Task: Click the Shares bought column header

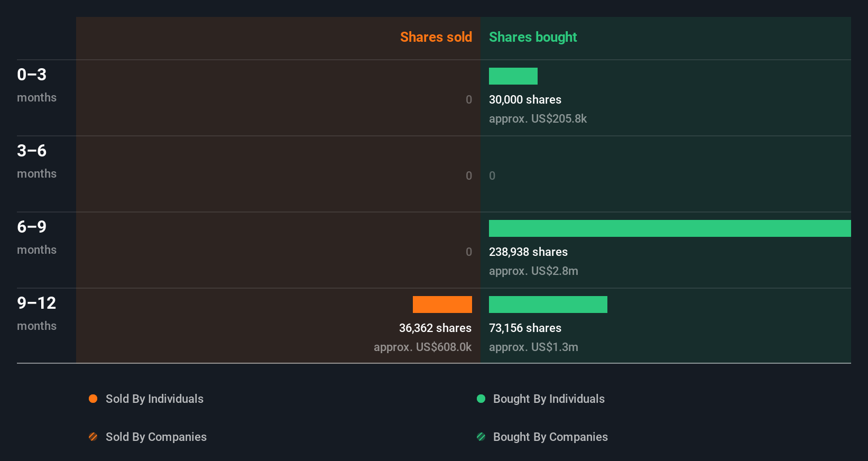Action: click(533, 37)
